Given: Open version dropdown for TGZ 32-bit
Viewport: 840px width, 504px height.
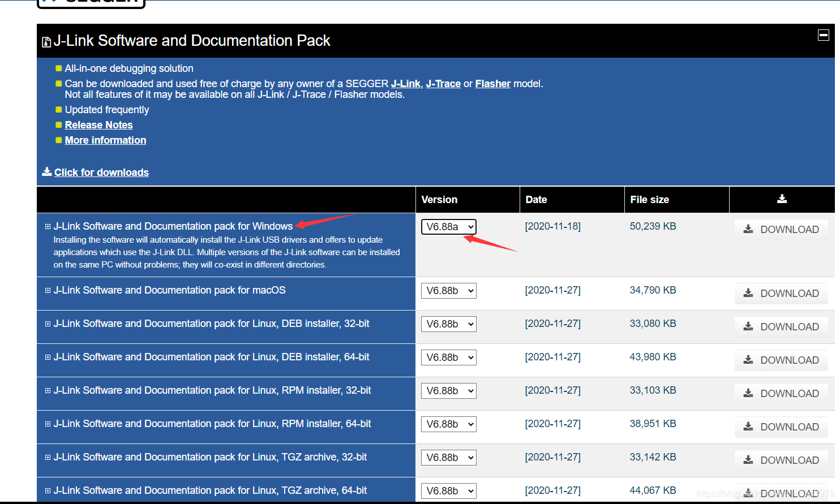Looking at the screenshot, I should (x=448, y=458).
